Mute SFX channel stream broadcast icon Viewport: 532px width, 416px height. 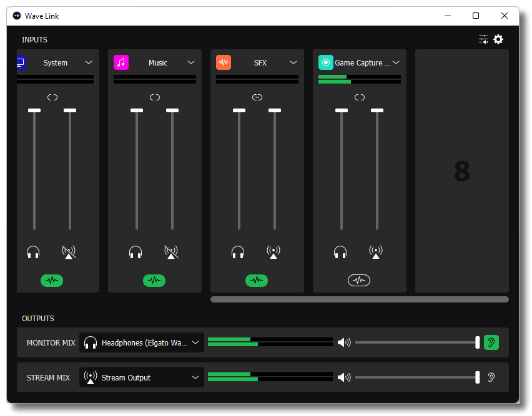click(273, 252)
